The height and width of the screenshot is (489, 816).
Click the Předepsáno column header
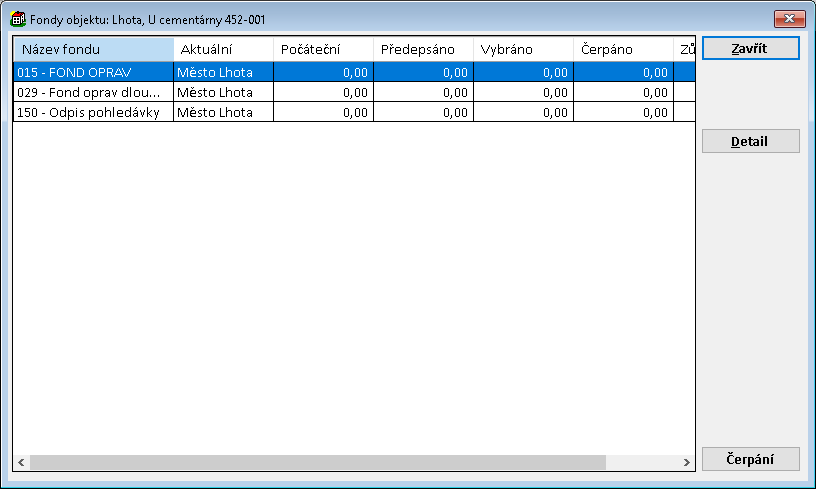coord(423,49)
